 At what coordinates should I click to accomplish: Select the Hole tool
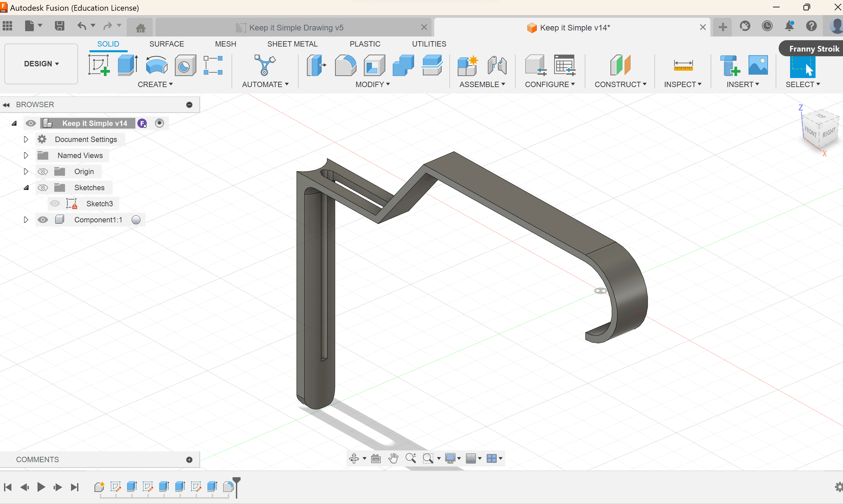185,65
